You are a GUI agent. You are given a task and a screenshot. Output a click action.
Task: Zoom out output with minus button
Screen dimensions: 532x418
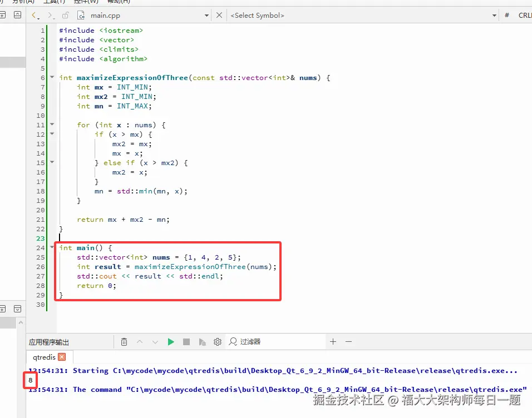point(348,342)
